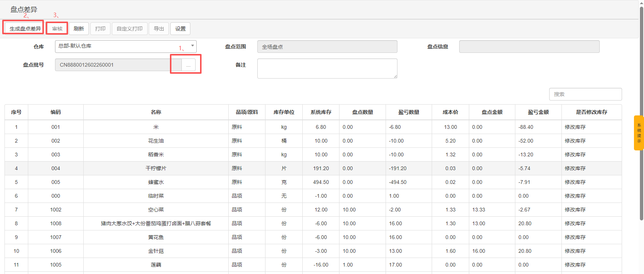Open the orange 系统提示 side tab
Image resolution: width=644 pixels, height=274 pixels.
[x=638, y=133]
